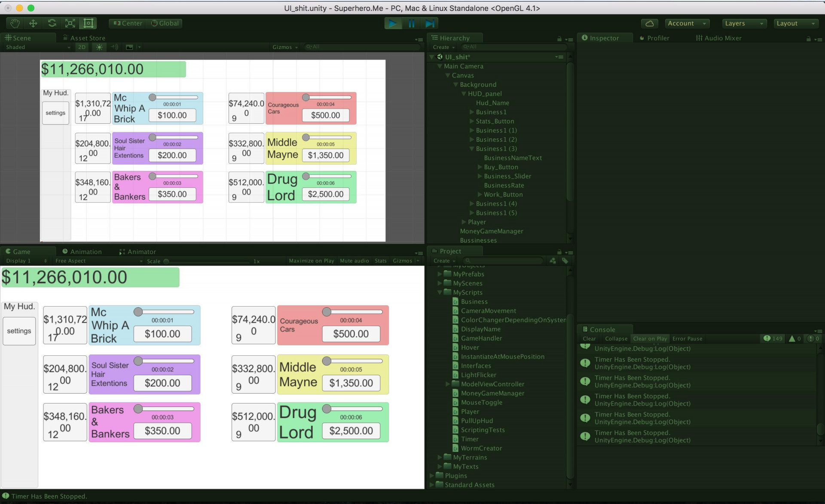
Task: Collapse the Business1 (3) tree item
Action: [472, 149]
